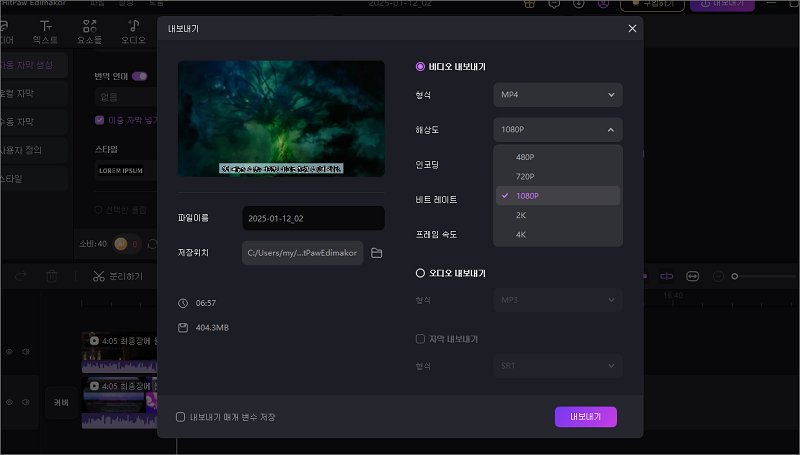Click the video preview thumbnail in export dialog
This screenshot has height=455, width=800.
point(281,119)
